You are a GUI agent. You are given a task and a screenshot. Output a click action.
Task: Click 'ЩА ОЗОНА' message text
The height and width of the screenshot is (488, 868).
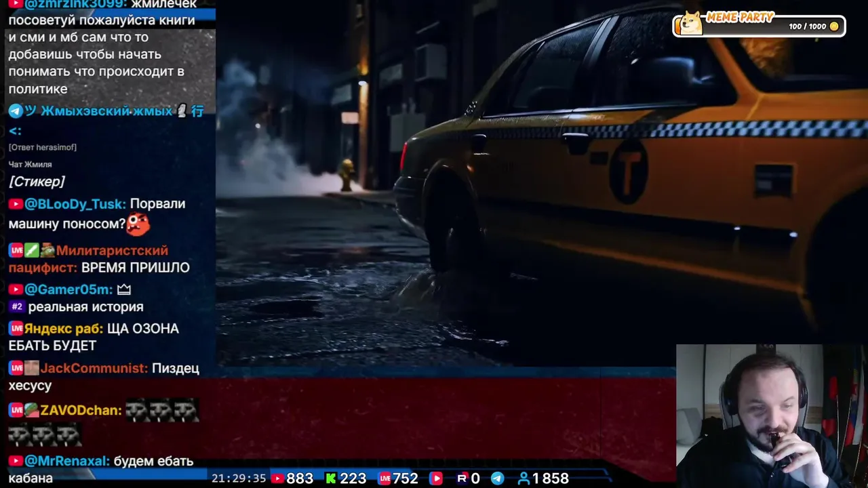pos(144,329)
